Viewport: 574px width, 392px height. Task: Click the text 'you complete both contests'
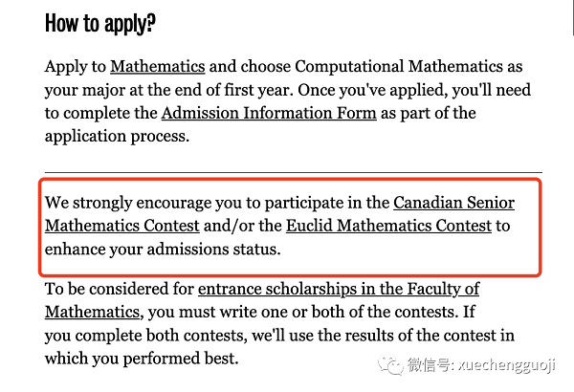(x=146, y=336)
